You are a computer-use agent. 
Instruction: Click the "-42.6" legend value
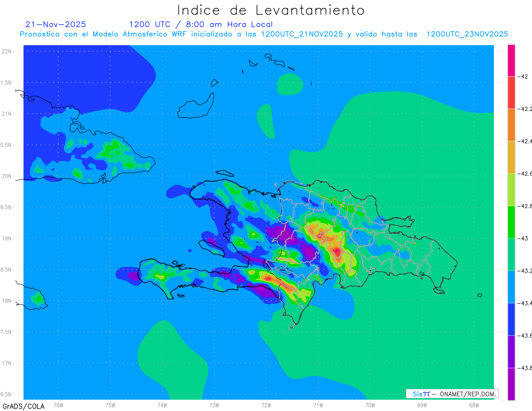click(x=525, y=173)
